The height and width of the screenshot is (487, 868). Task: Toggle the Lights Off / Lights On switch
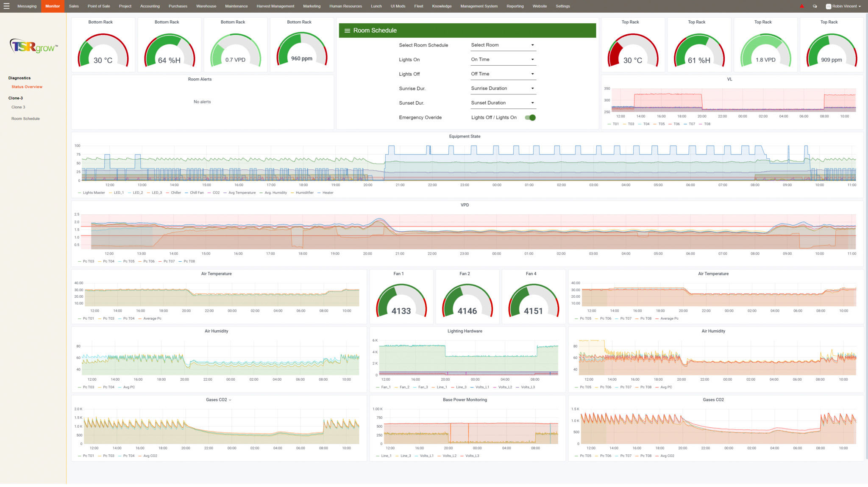[530, 117]
